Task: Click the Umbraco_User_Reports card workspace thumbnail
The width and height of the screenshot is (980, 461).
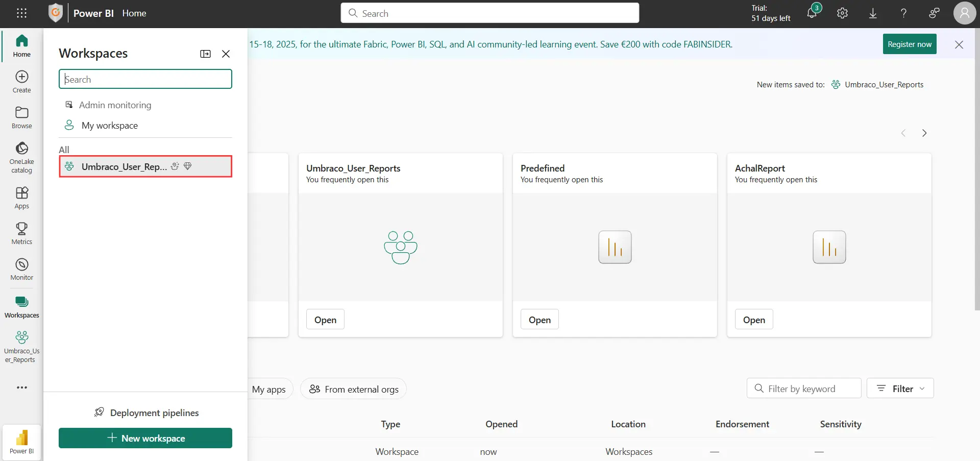Action: [x=401, y=247]
